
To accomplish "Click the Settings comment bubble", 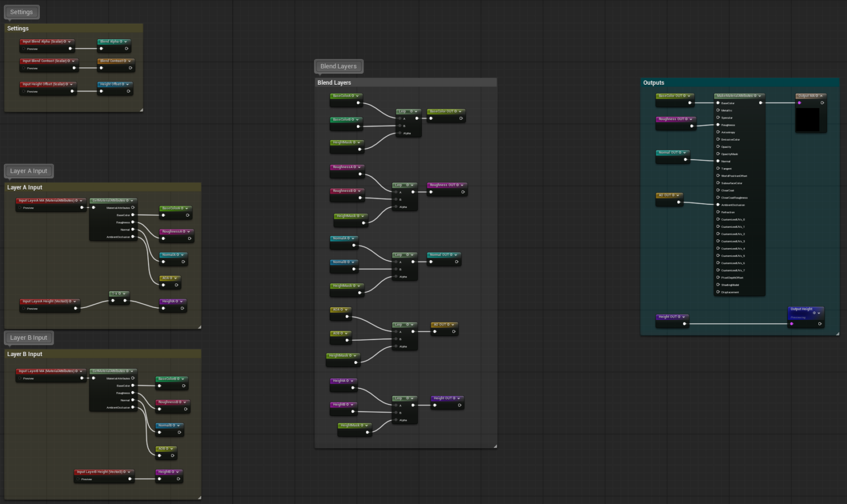I will [x=22, y=12].
